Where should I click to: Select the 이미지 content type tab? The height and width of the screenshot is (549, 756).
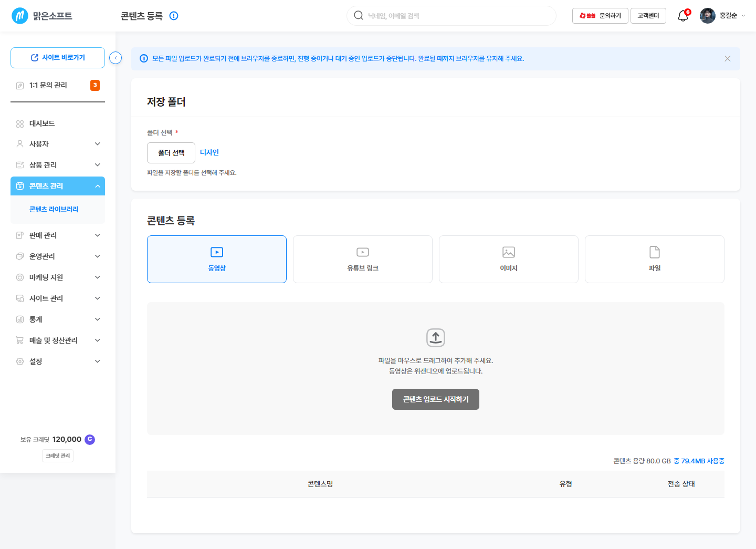pyautogui.click(x=509, y=259)
